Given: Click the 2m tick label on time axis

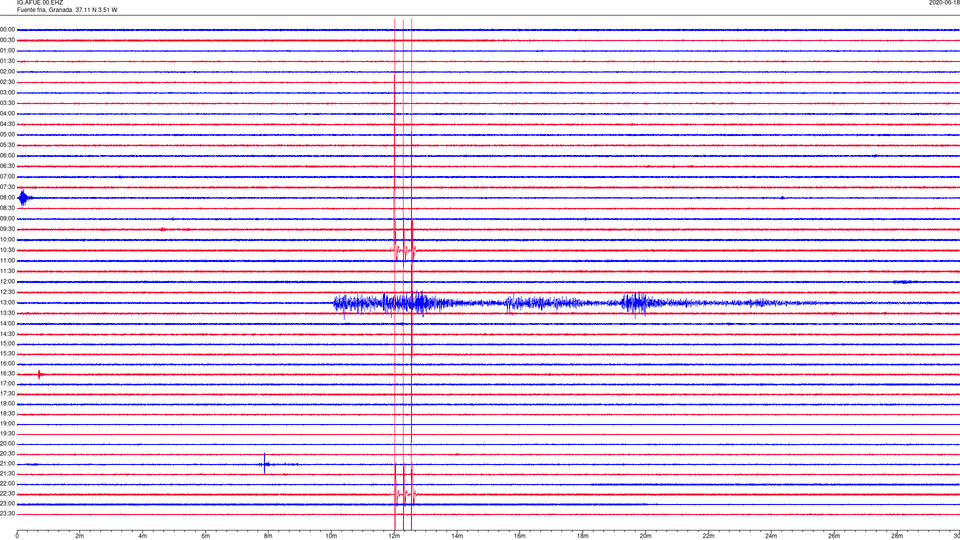Looking at the screenshot, I should (80, 536).
